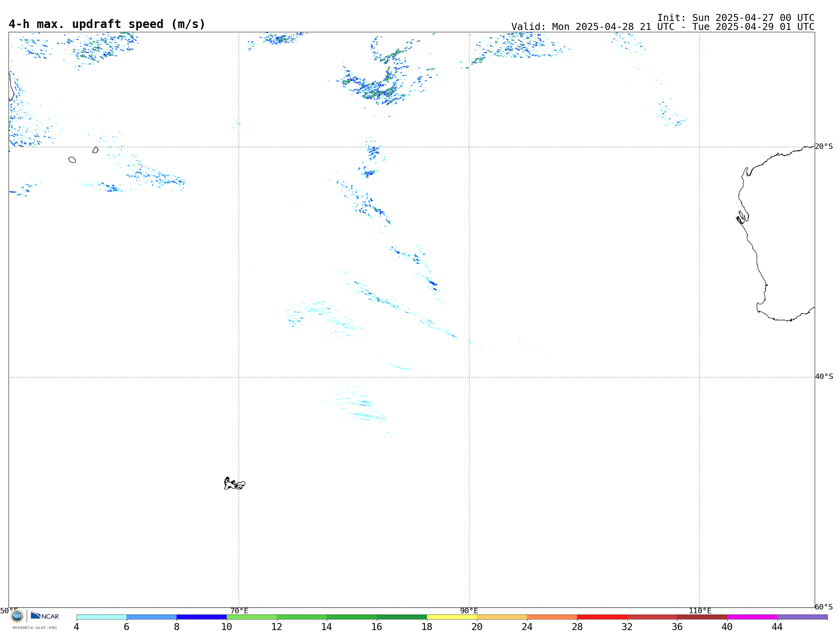Click the Réunion island outline southwest of Mauritius
Image resolution: width=840 pixels, height=632 pixels.
point(72,160)
